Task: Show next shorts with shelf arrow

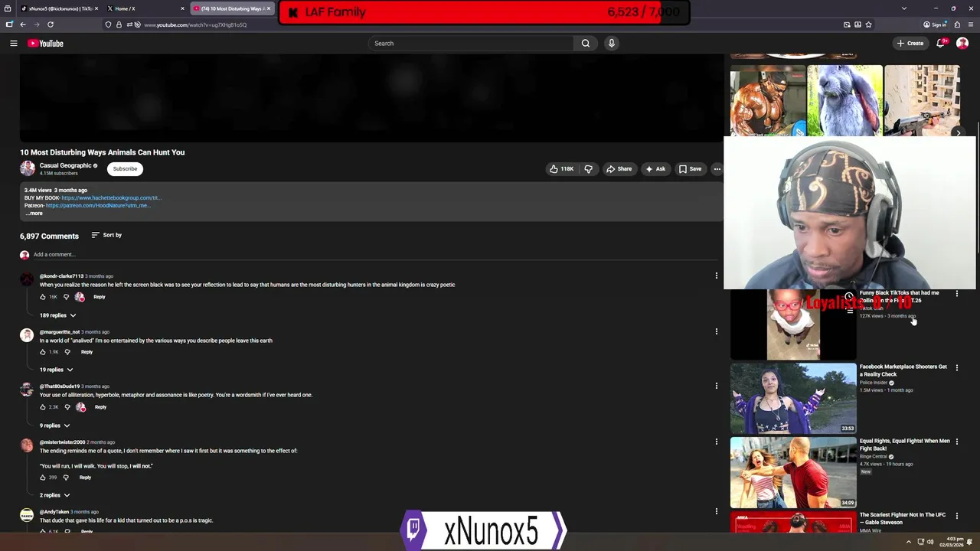Action: click(958, 132)
